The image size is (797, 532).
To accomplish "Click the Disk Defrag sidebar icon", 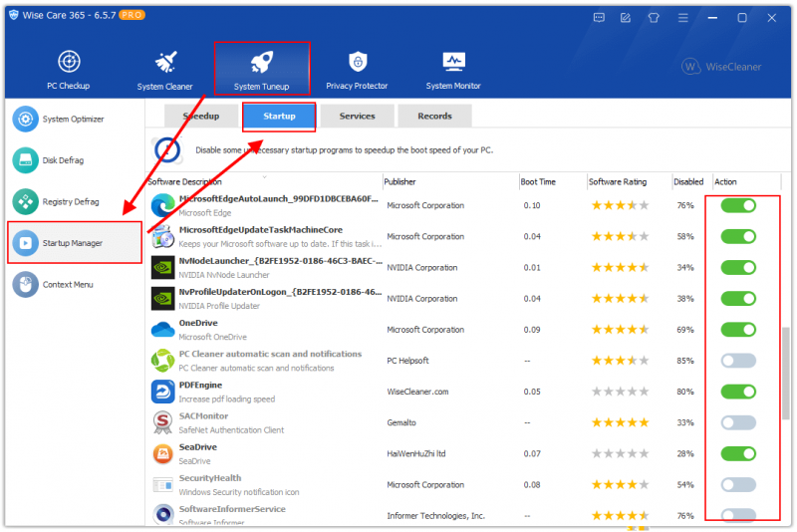I will (x=26, y=160).
